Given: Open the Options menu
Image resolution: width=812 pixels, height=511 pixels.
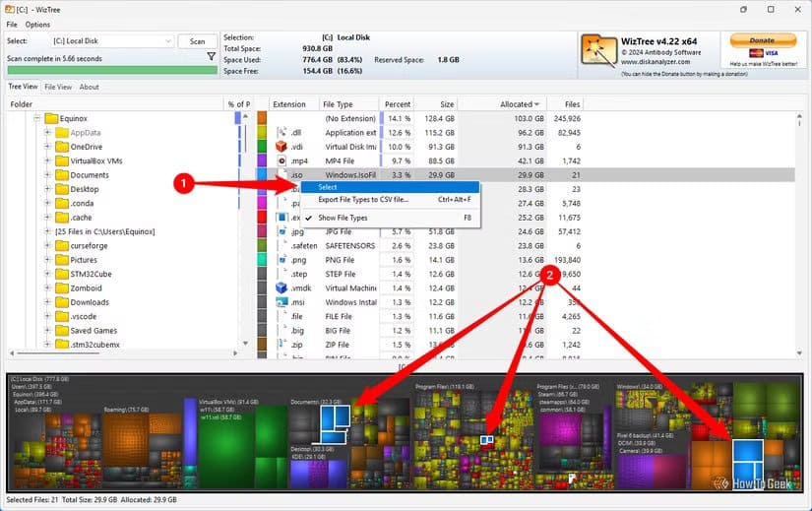Looking at the screenshot, I should tap(37, 25).
